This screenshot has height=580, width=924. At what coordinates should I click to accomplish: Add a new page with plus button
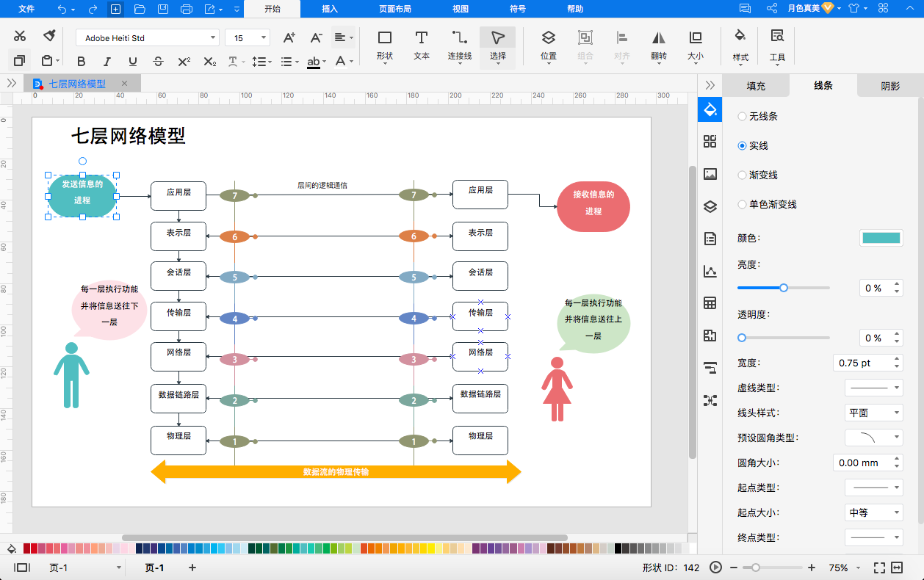192,568
